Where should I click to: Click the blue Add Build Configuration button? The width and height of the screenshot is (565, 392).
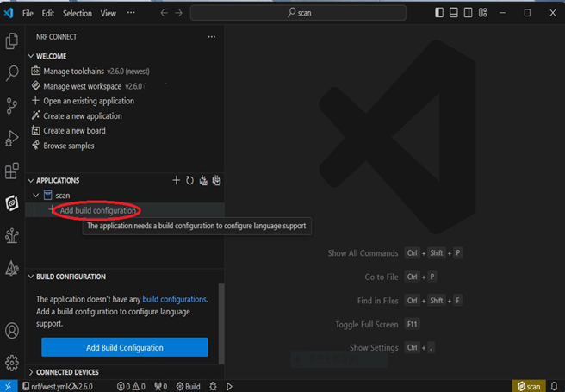pyautogui.click(x=125, y=347)
